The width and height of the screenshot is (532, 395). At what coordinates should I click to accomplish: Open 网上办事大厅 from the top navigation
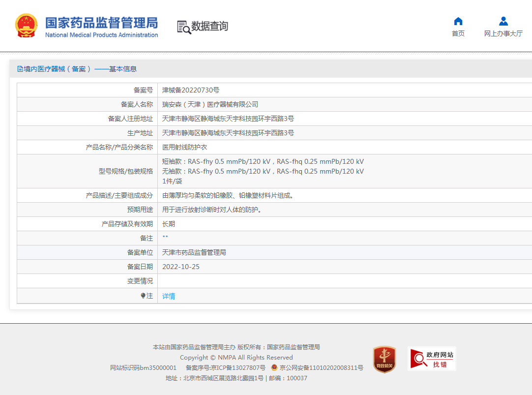(x=503, y=33)
